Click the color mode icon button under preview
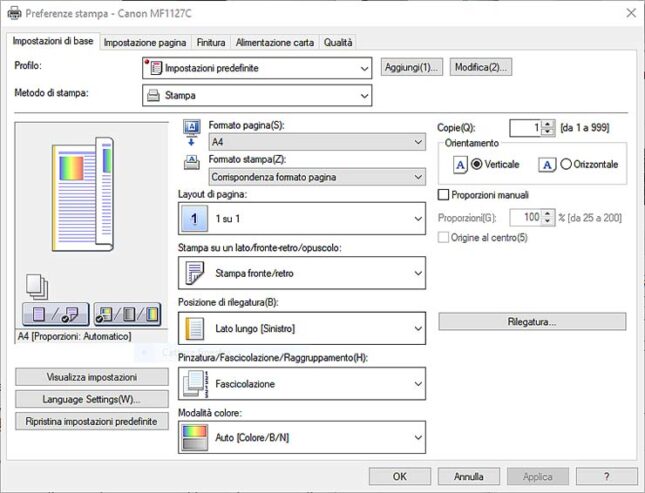This screenshot has width=645, height=493. 127,314
